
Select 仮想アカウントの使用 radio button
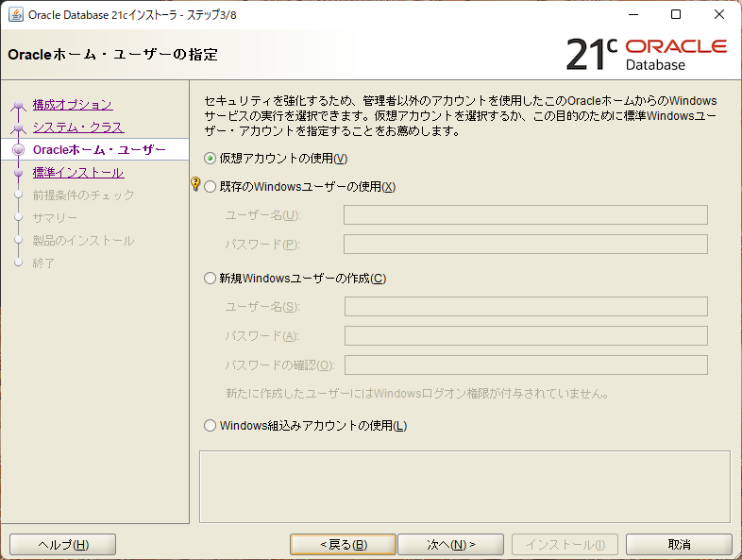pyautogui.click(x=211, y=159)
